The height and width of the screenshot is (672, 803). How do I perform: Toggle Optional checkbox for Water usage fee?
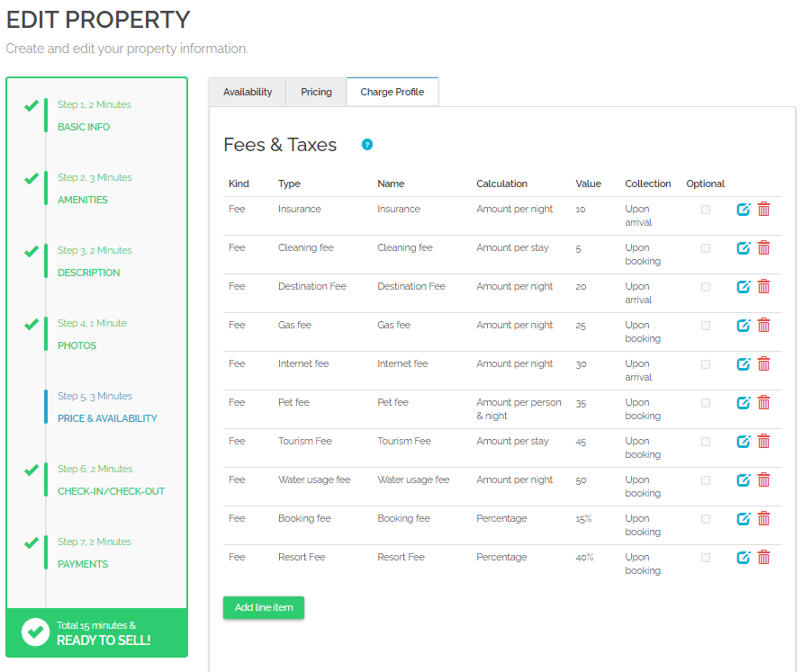point(706,480)
